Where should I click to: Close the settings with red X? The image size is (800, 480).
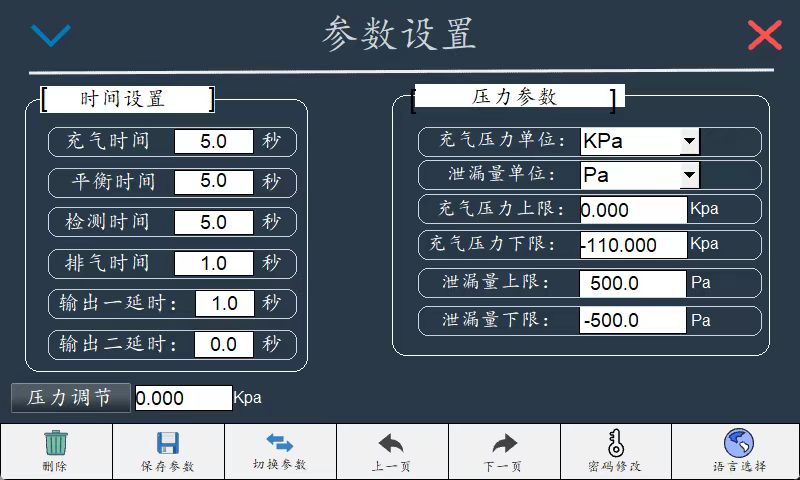764,36
